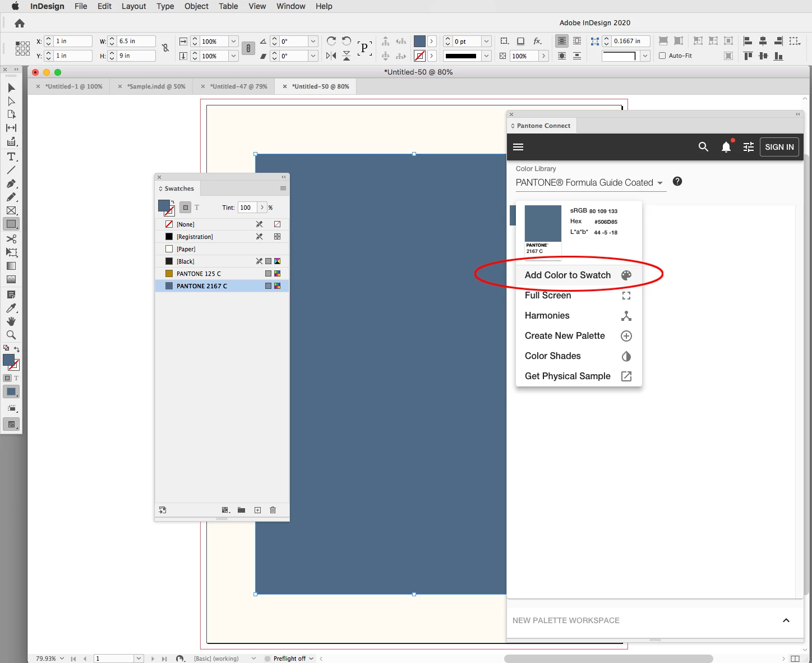The width and height of the screenshot is (812, 663).
Task: Choose the Page tool
Action: tap(11, 114)
